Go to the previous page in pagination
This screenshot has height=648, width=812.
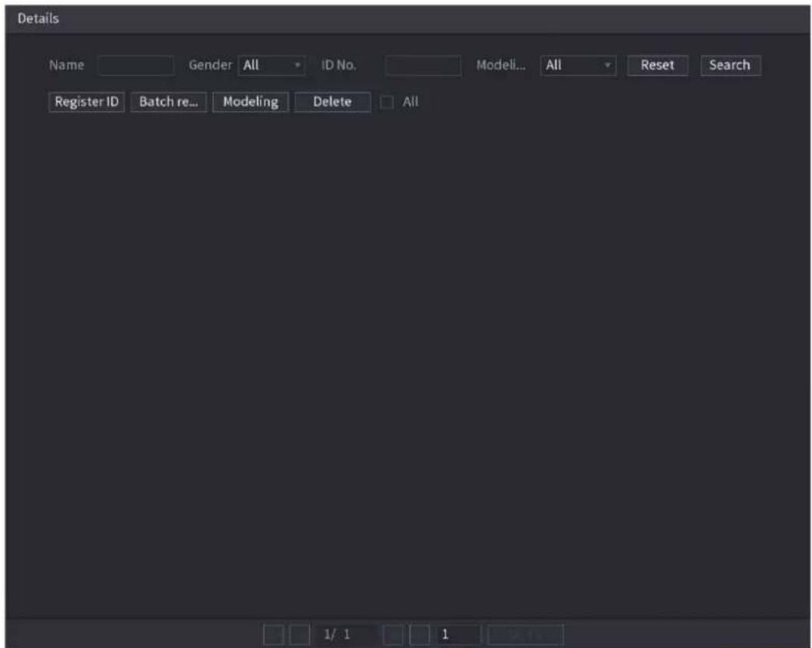(x=299, y=635)
